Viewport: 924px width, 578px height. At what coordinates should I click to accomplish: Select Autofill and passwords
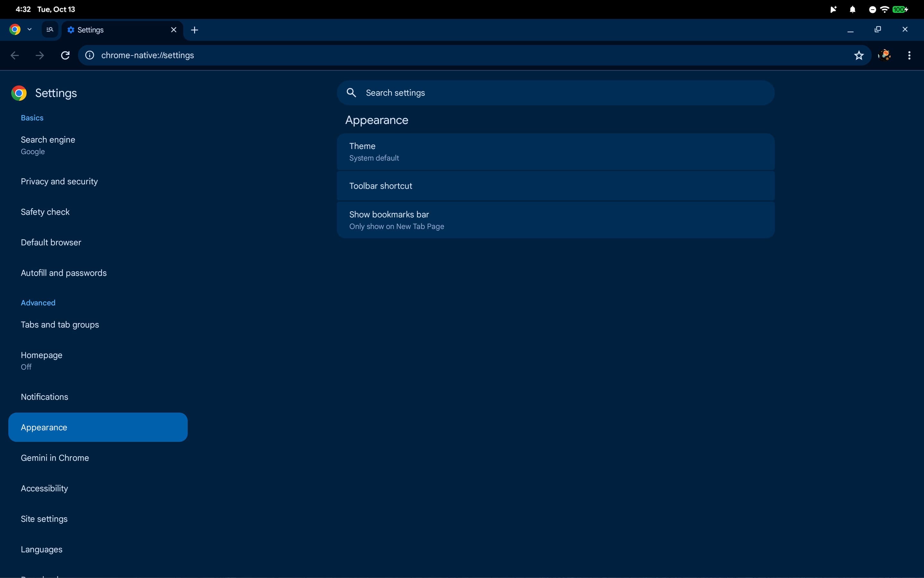pos(98,273)
